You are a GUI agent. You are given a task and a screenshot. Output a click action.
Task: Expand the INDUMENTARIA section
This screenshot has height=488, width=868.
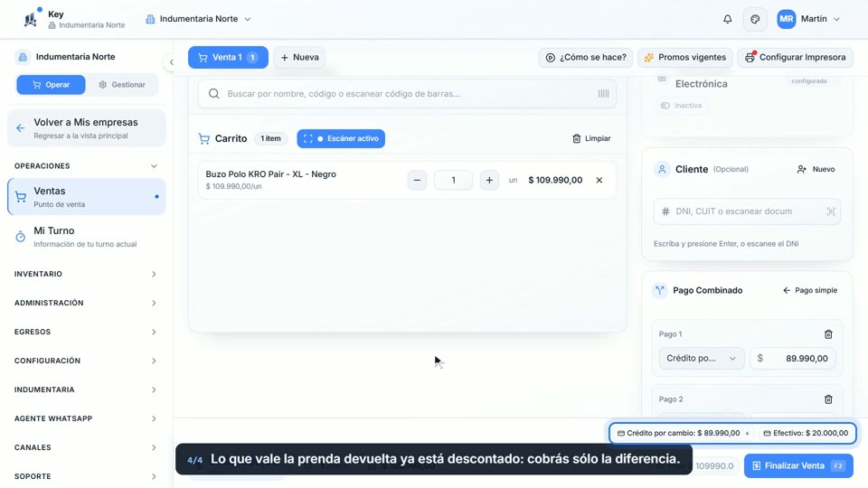pos(86,389)
